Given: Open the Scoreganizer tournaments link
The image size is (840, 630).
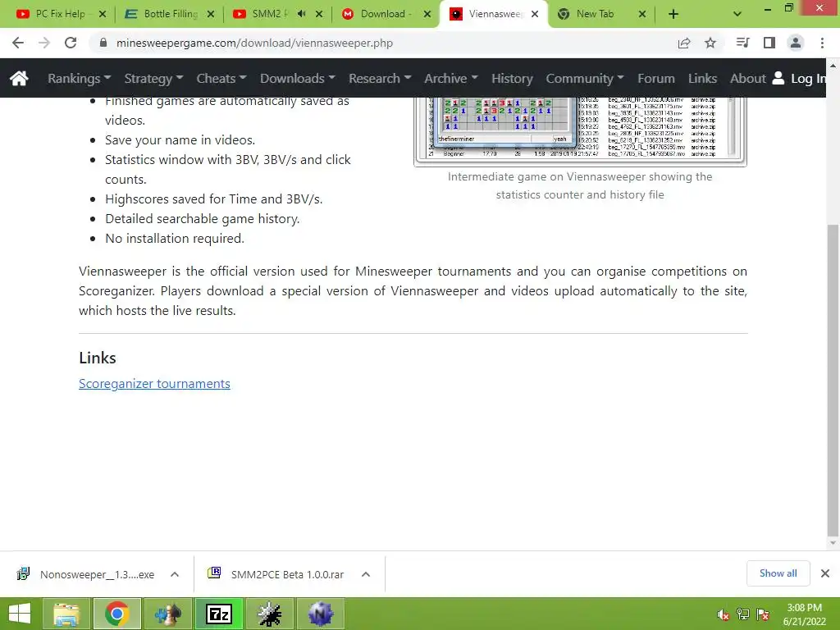Looking at the screenshot, I should tap(154, 384).
